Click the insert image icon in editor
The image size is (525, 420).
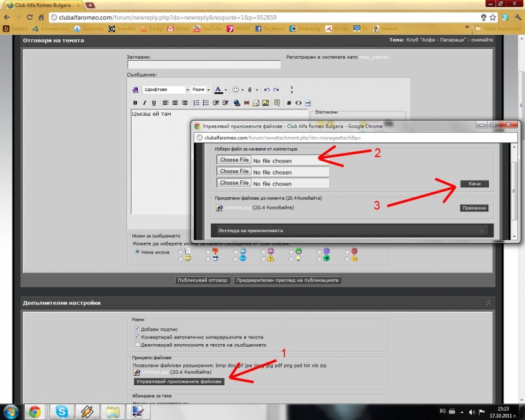coord(266,102)
